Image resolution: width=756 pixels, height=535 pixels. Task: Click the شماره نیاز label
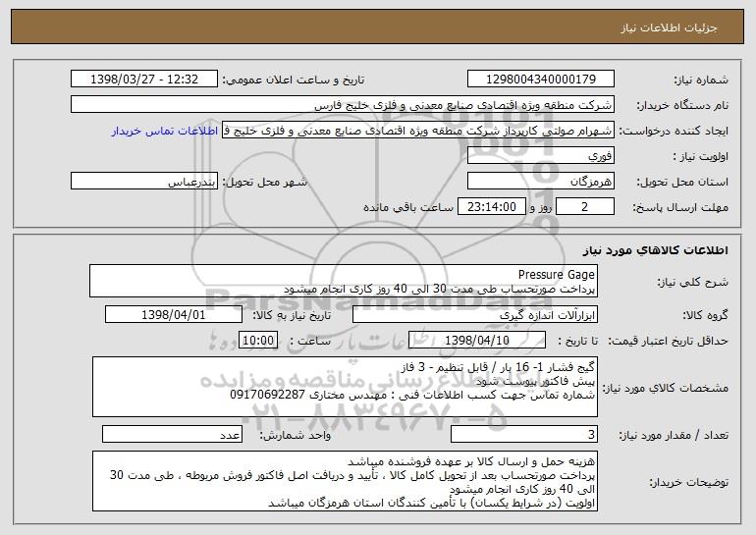click(x=701, y=80)
